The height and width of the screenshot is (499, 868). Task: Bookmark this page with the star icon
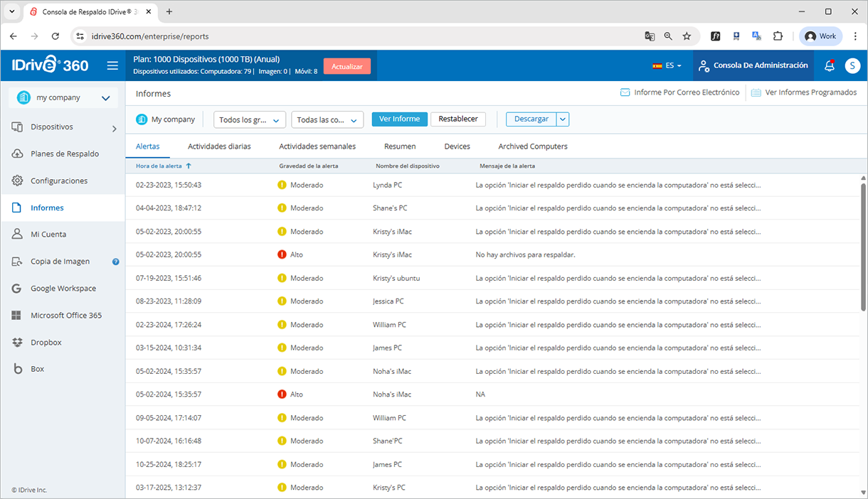click(687, 36)
